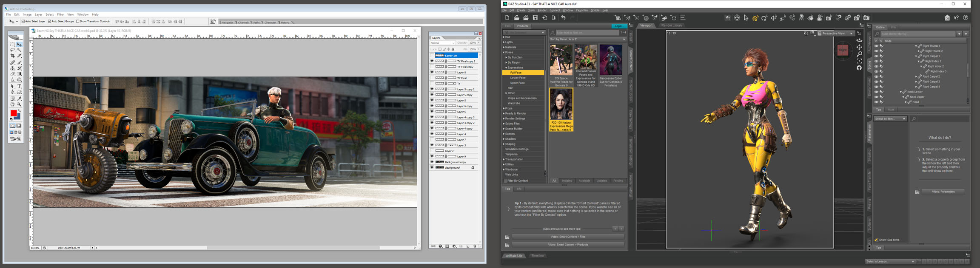Screen dimensions: 980x268
Task: Click Video: Smart Content > Products button
Action: [x=568, y=245]
